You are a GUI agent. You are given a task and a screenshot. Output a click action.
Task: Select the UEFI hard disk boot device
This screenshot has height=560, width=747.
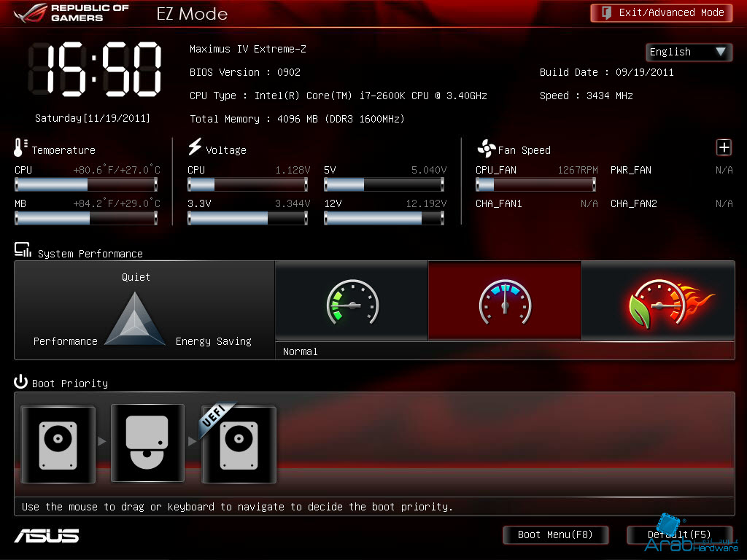239,444
